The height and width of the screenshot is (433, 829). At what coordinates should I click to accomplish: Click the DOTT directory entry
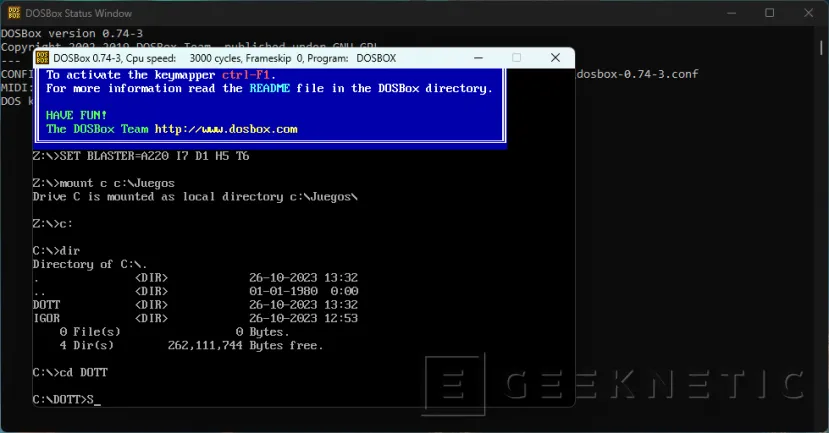(x=47, y=305)
